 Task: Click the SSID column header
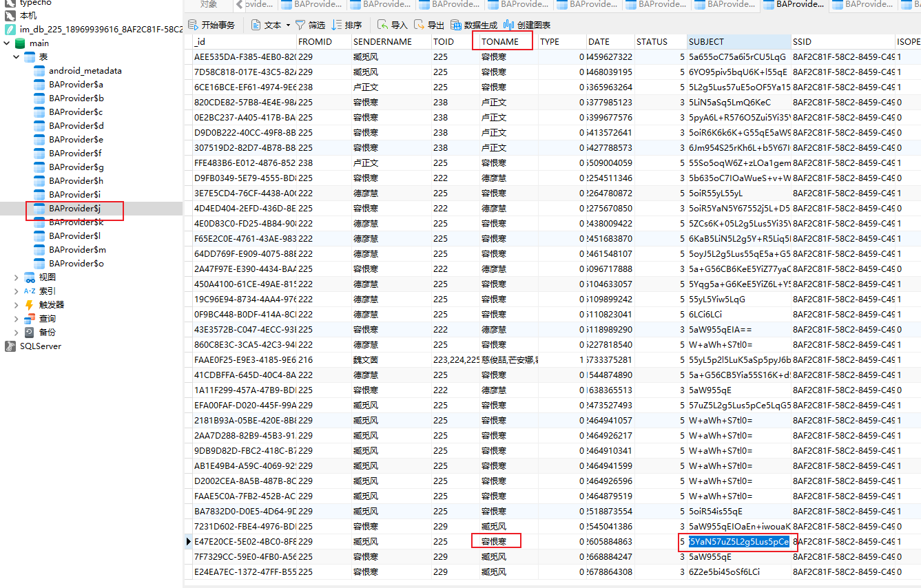pyautogui.click(x=843, y=41)
